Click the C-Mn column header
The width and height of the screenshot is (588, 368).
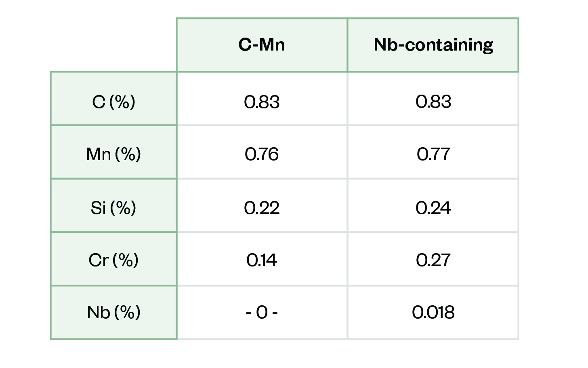click(262, 45)
